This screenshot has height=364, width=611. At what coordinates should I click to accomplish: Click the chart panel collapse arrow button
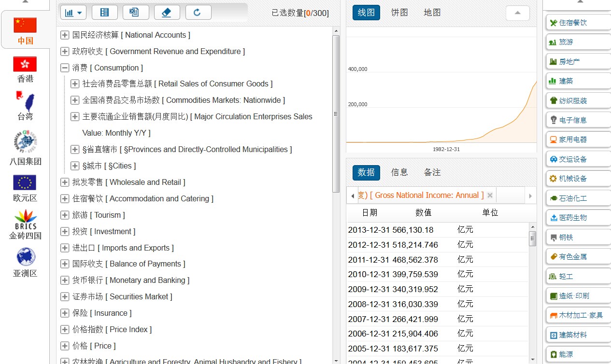(518, 13)
